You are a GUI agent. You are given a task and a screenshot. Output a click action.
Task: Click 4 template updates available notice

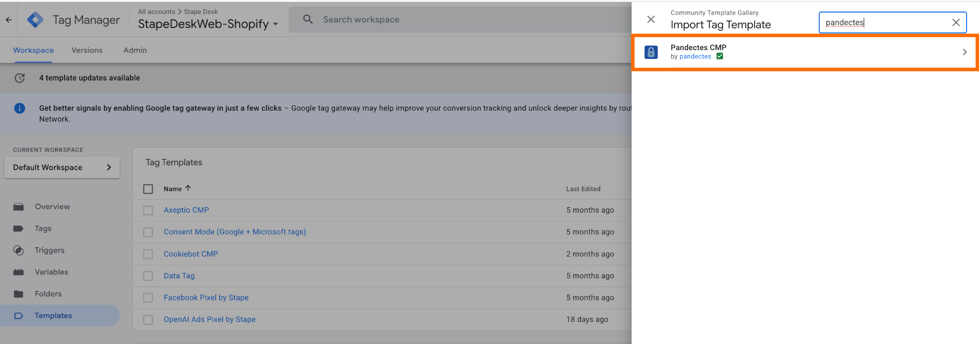[x=89, y=78]
